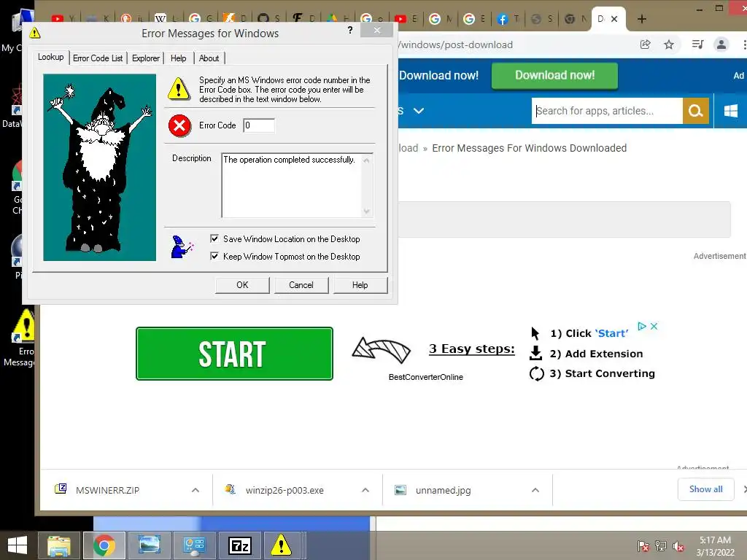Open a new Chrome tab with plus

pyautogui.click(x=642, y=19)
